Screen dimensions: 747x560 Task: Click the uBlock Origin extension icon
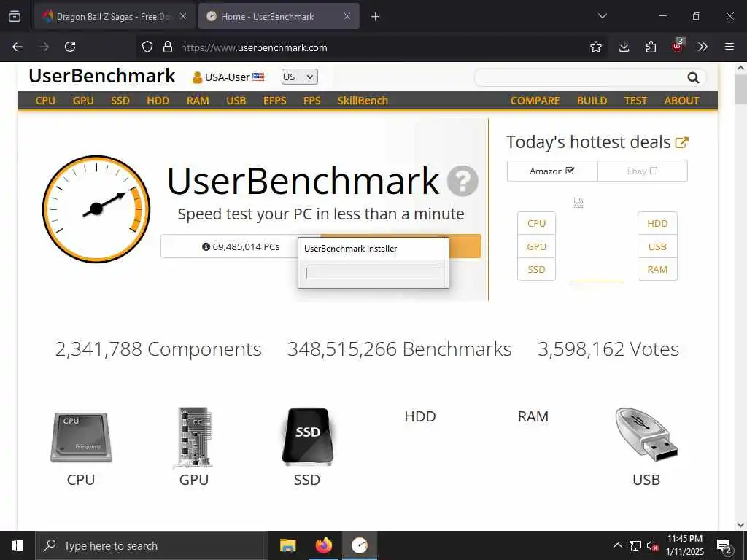[678, 46]
